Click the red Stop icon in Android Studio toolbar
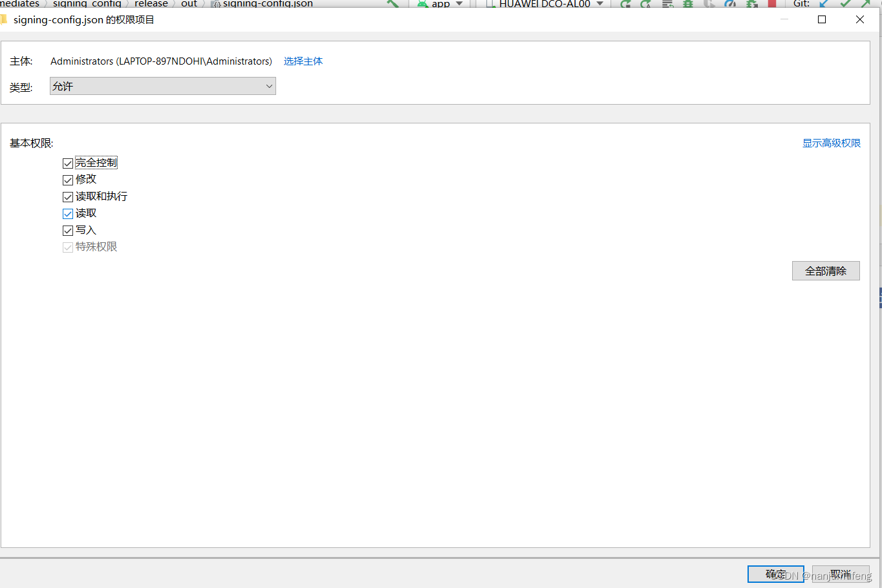 coord(771,4)
